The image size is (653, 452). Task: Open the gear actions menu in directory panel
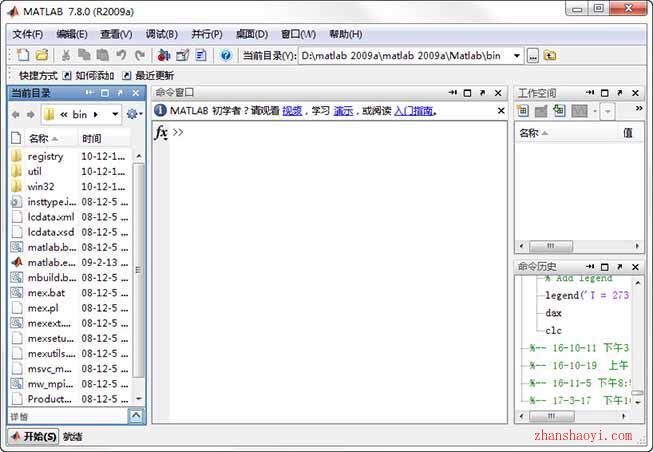(134, 114)
